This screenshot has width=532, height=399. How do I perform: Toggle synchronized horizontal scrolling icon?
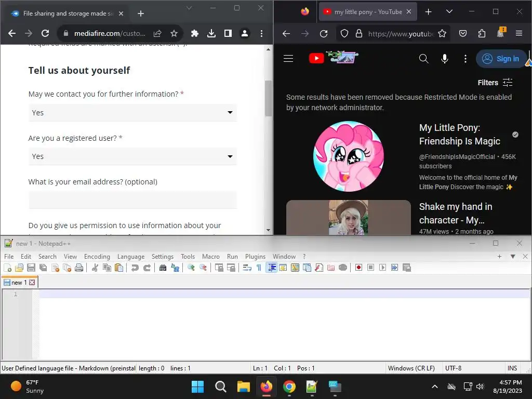(x=231, y=268)
